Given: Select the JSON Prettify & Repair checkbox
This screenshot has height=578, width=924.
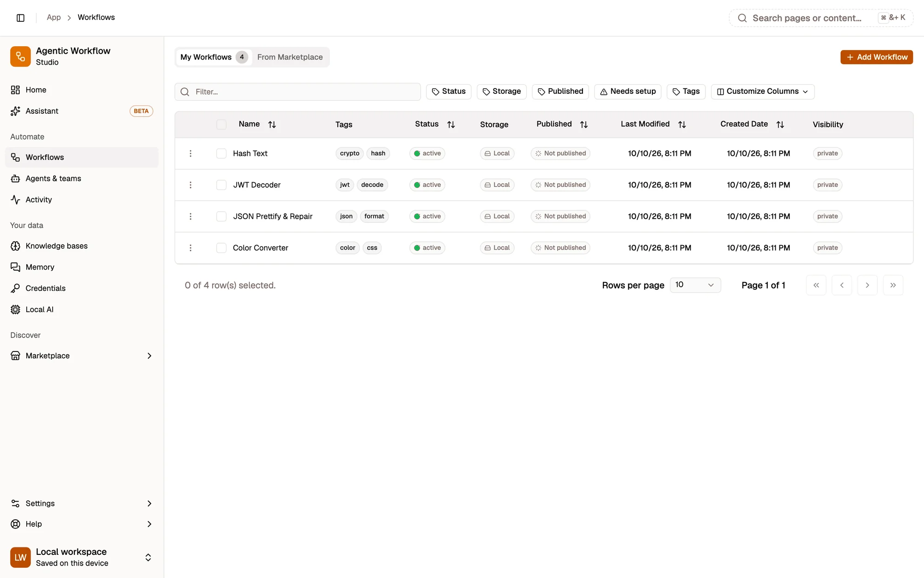Looking at the screenshot, I should 221,216.
